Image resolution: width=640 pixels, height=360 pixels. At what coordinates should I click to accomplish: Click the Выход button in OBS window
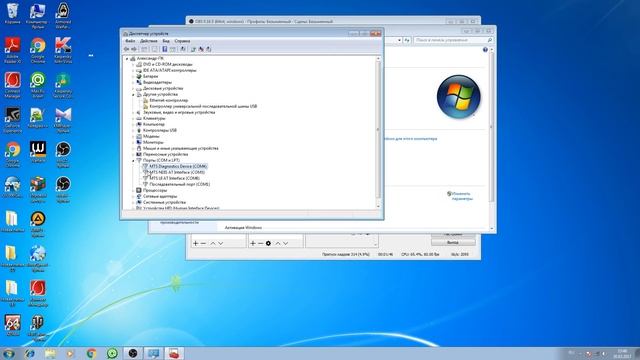point(453,242)
